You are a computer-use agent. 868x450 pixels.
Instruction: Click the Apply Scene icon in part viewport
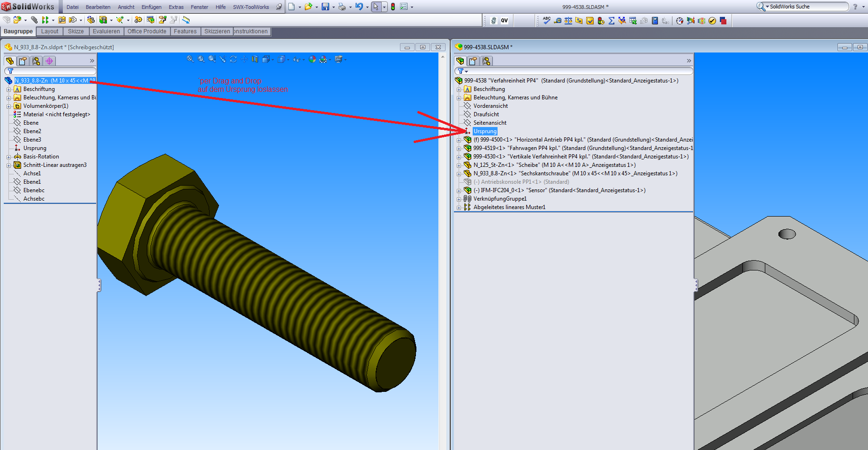coord(323,59)
